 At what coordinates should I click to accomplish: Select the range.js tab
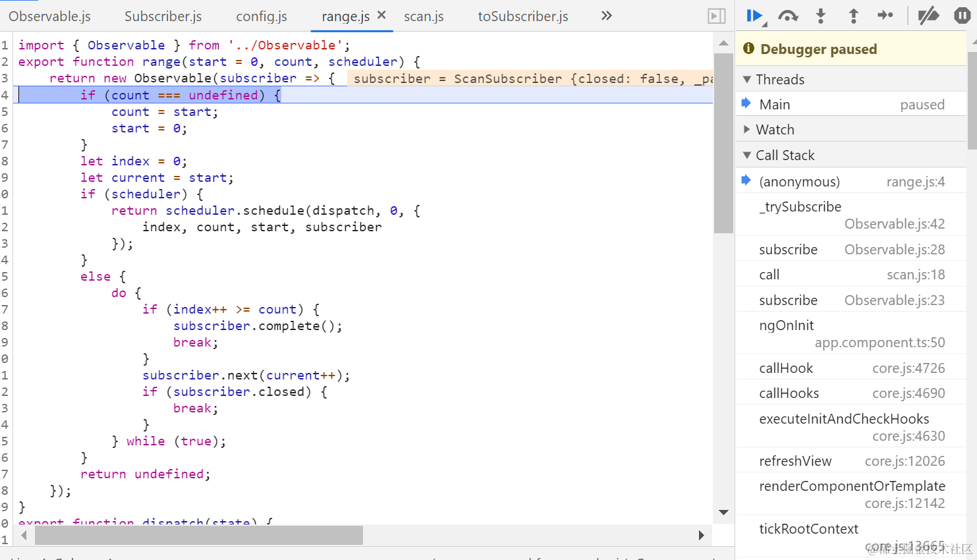coord(345,16)
